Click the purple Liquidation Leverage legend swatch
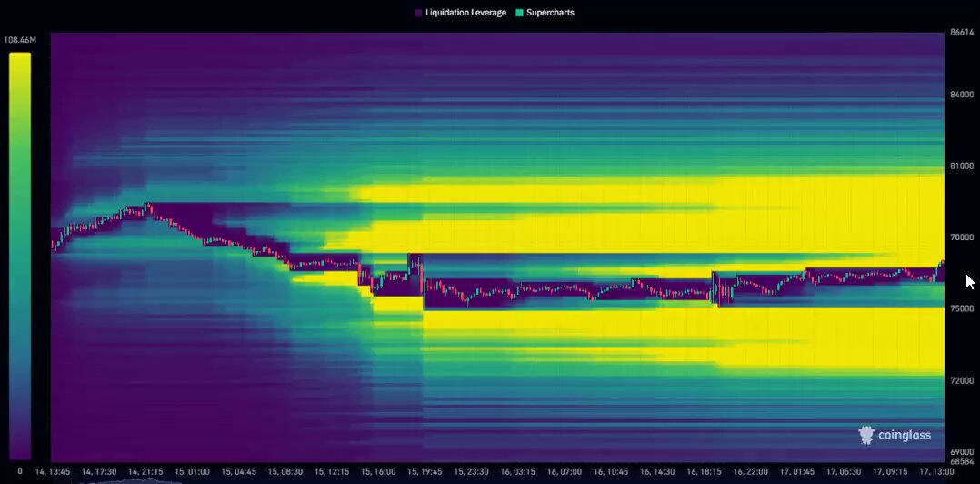 coord(417,13)
